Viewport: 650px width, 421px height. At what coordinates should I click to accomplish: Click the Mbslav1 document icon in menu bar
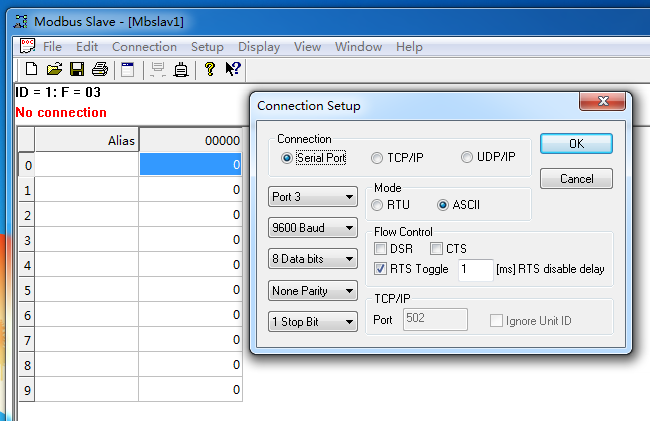[27, 46]
